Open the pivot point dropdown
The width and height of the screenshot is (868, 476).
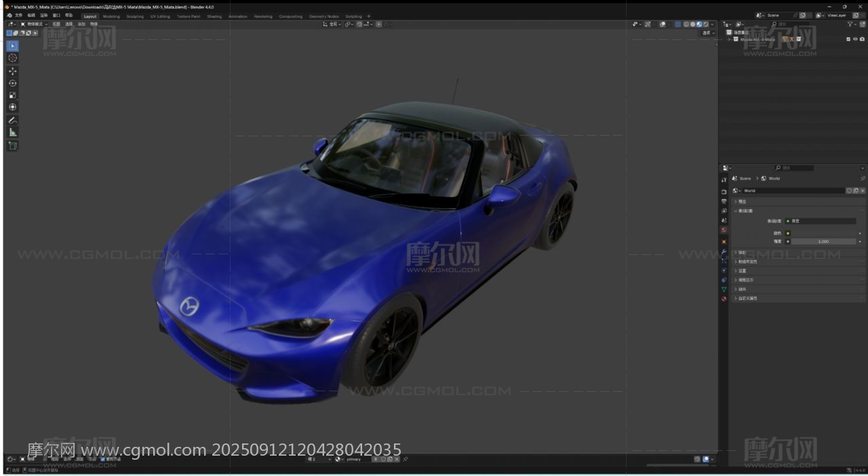pos(349,24)
